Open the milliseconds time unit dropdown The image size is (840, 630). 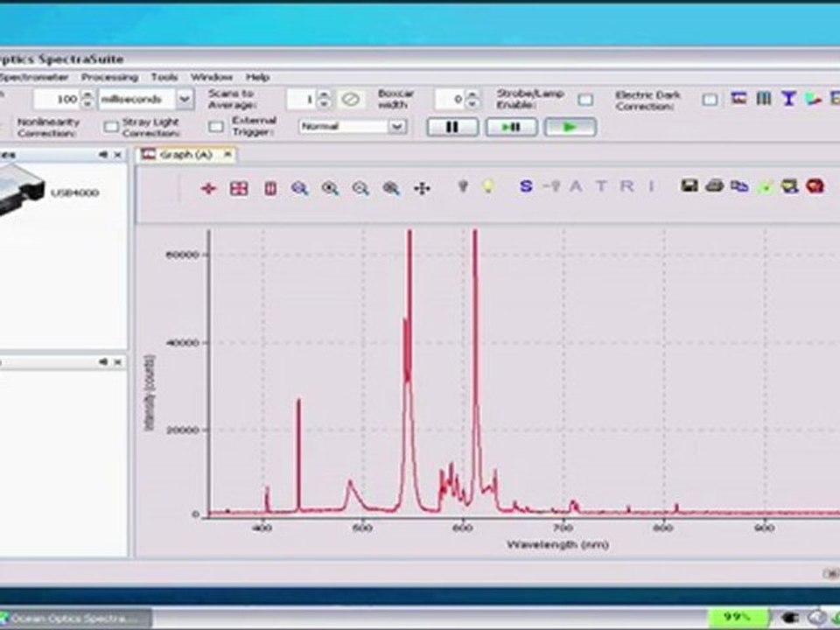tap(184, 99)
